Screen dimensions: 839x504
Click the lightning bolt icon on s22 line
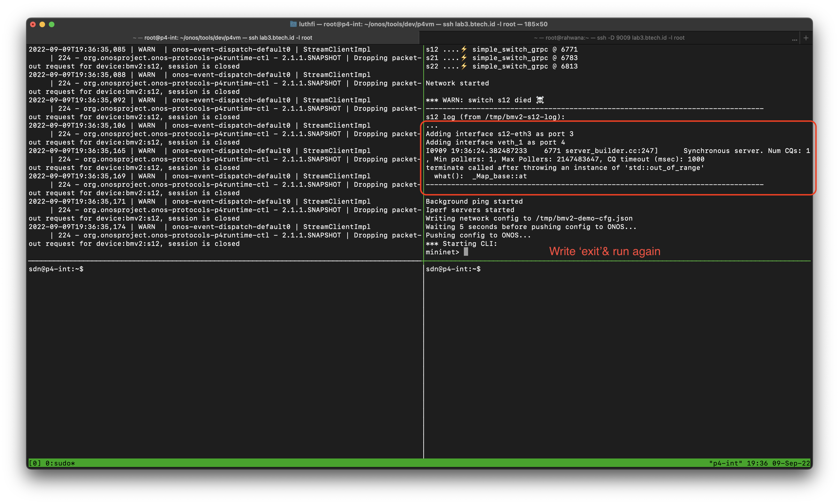pyautogui.click(x=464, y=66)
